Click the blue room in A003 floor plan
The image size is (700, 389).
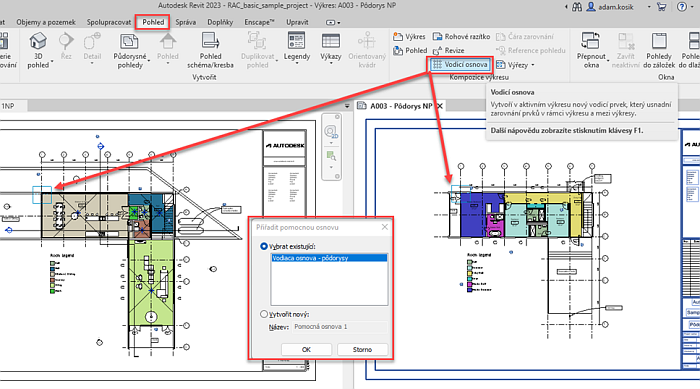(473, 214)
